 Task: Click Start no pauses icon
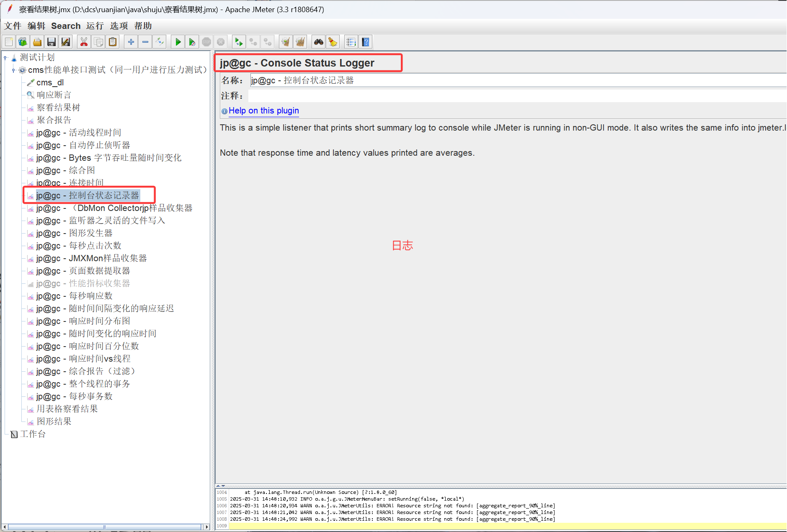coord(192,42)
